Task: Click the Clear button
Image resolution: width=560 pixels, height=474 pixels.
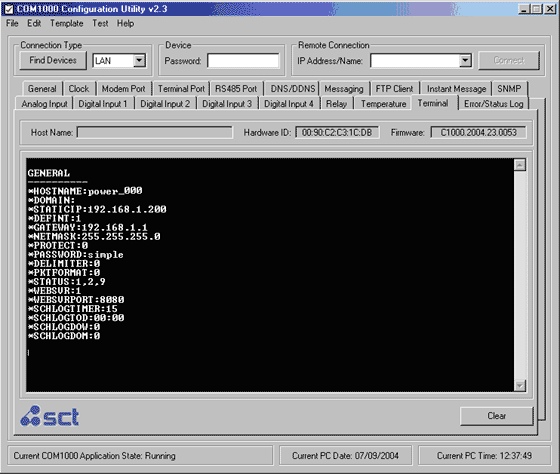Action: tap(496, 416)
